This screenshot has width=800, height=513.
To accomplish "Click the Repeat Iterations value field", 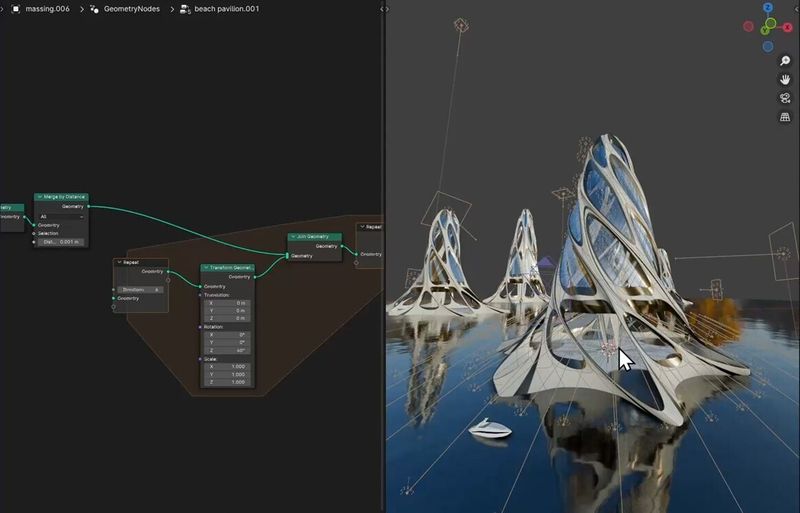I will [141, 289].
